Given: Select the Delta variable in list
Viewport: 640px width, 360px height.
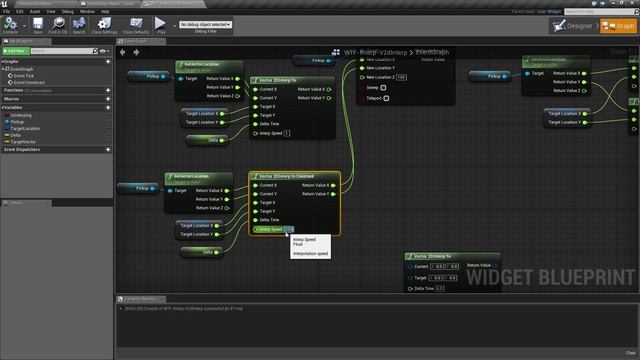Looking at the screenshot, I should 16,135.
